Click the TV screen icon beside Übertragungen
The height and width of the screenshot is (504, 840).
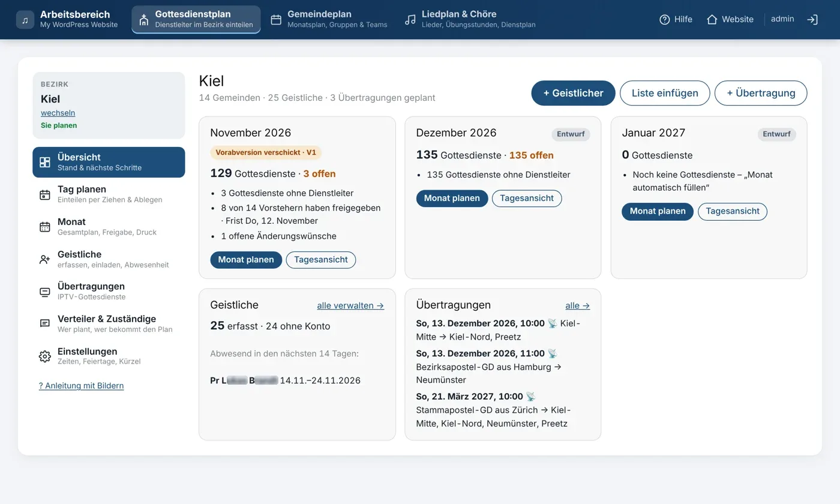(x=45, y=292)
